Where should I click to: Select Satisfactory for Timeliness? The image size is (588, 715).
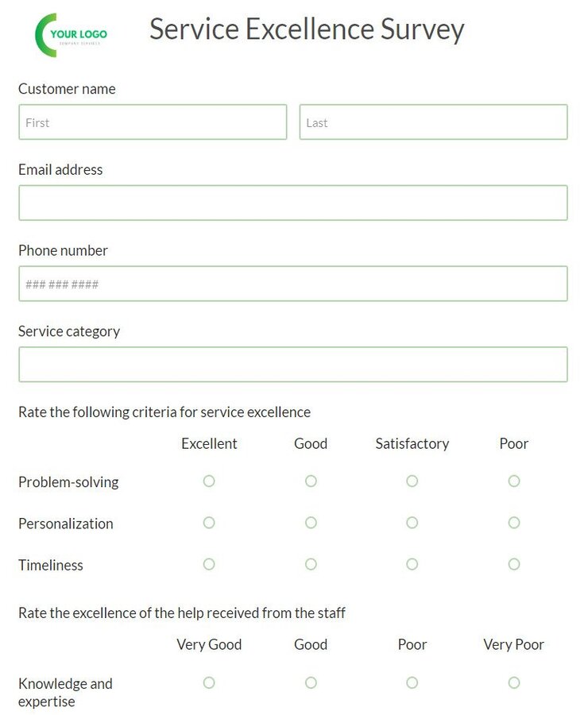[412, 564]
